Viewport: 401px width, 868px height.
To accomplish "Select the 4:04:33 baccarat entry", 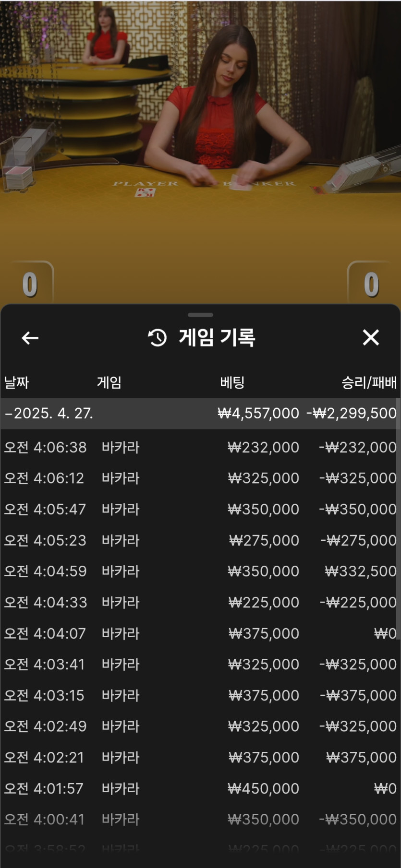I will [200, 602].
